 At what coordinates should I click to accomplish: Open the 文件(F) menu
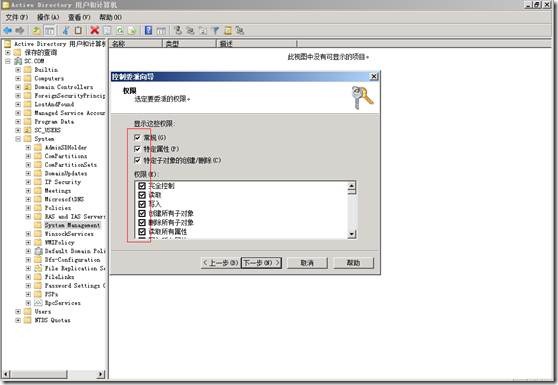coord(17,17)
